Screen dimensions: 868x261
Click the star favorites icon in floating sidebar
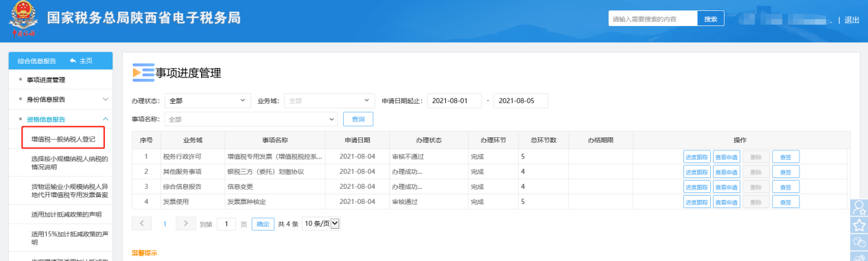pyautogui.click(x=859, y=225)
